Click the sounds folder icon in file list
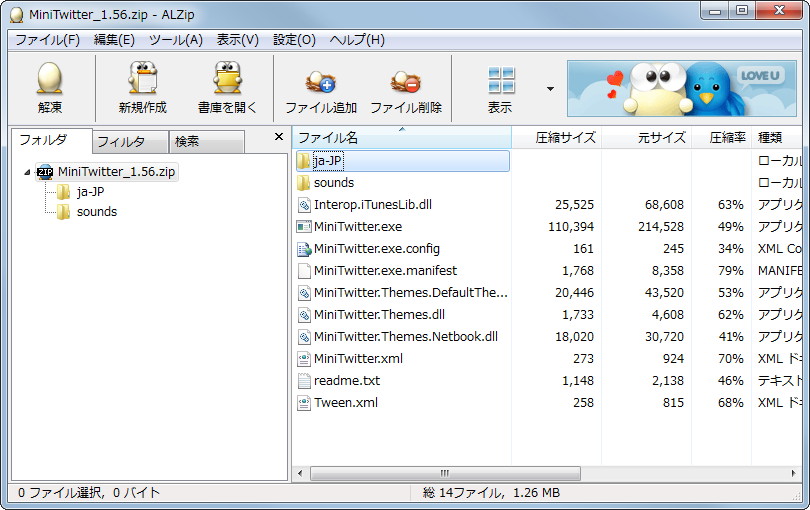 pyautogui.click(x=304, y=183)
